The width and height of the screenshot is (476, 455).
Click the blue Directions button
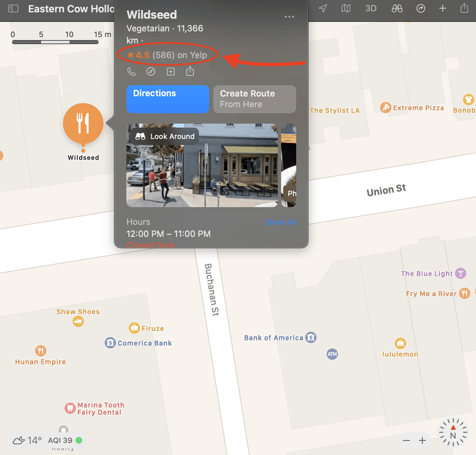(x=167, y=99)
